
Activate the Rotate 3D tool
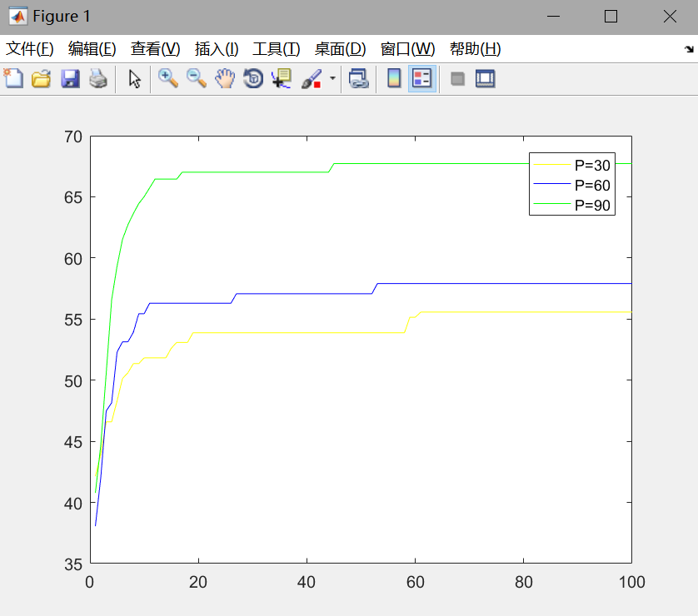[x=253, y=79]
